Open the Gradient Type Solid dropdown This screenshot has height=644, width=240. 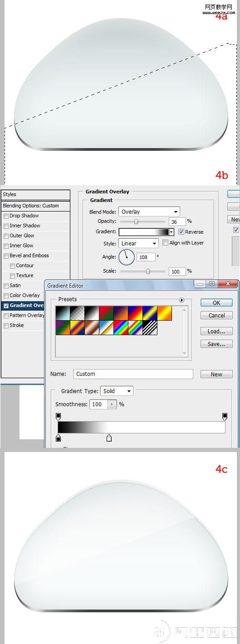click(117, 391)
